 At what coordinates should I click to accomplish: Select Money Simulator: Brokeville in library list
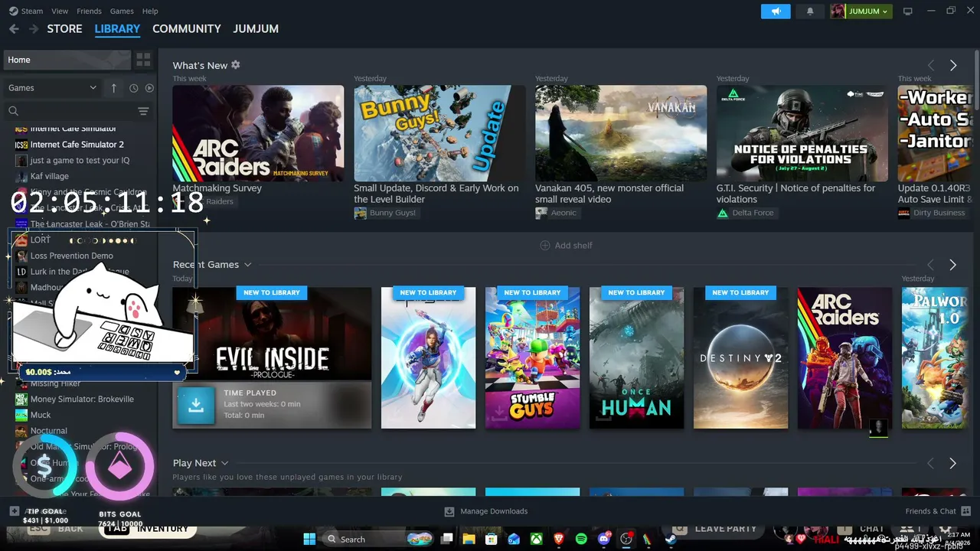[x=82, y=399]
